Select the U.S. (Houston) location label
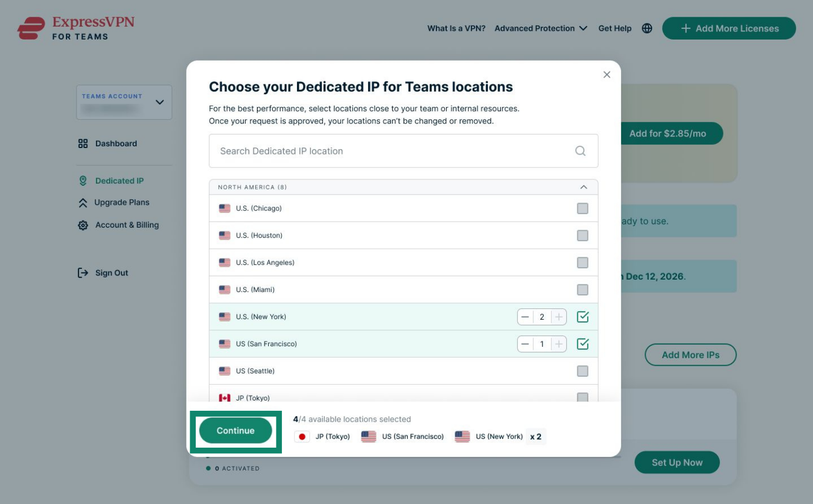This screenshot has width=813, height=504. point(259,236)
